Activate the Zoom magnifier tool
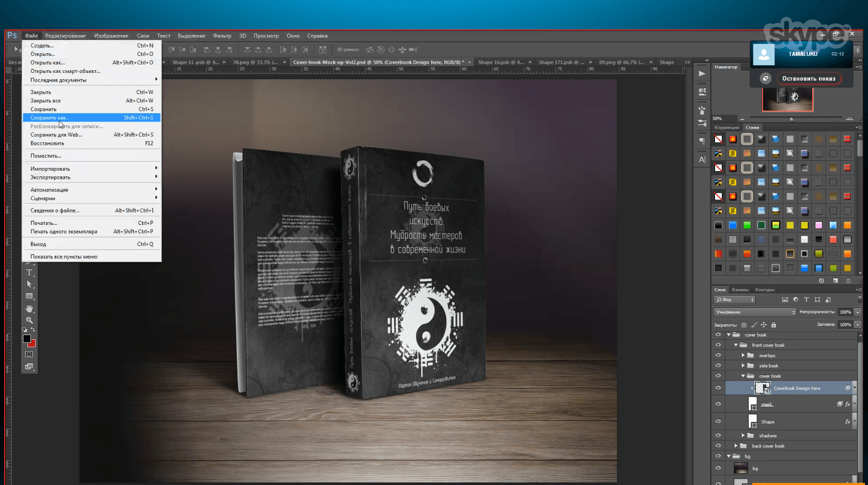 pyautogui.click(x=29, y=321)
